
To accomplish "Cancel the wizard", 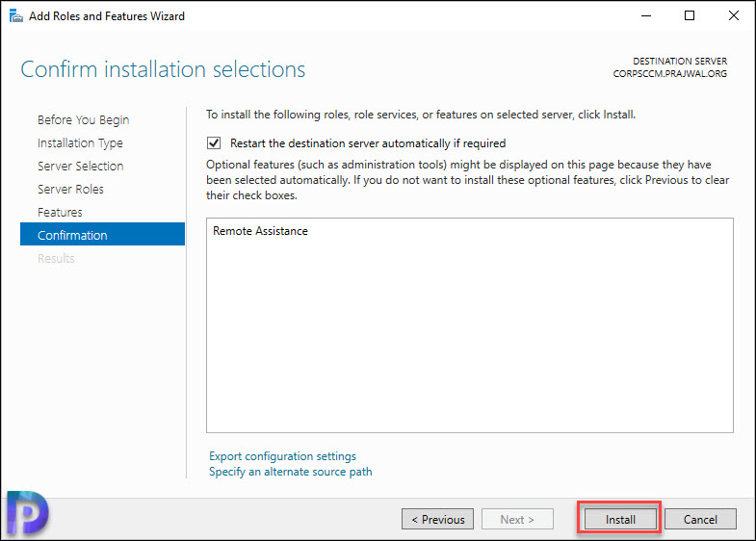I will tap(700, 519).
